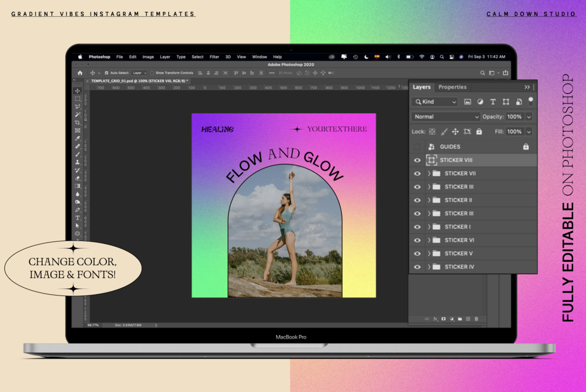Select the Eyedropper tool

pos(77,138)
